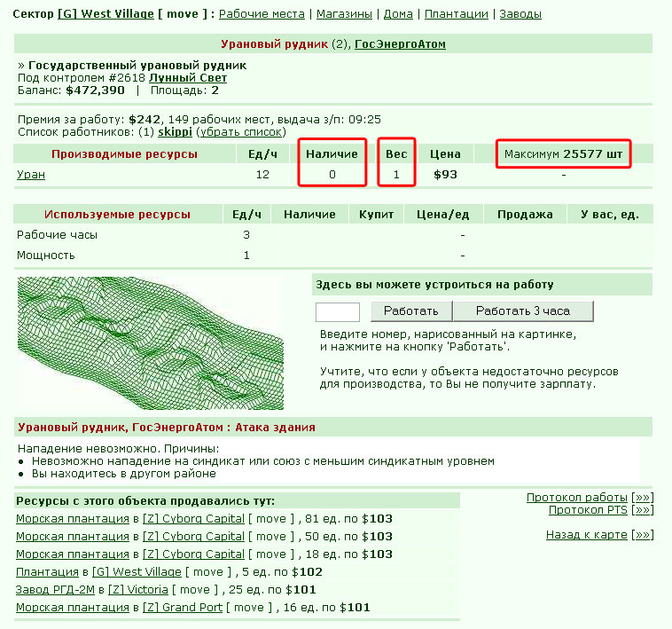Open Плантации section
Viewport: 672px width, 629px height.
tap(456, 13)
